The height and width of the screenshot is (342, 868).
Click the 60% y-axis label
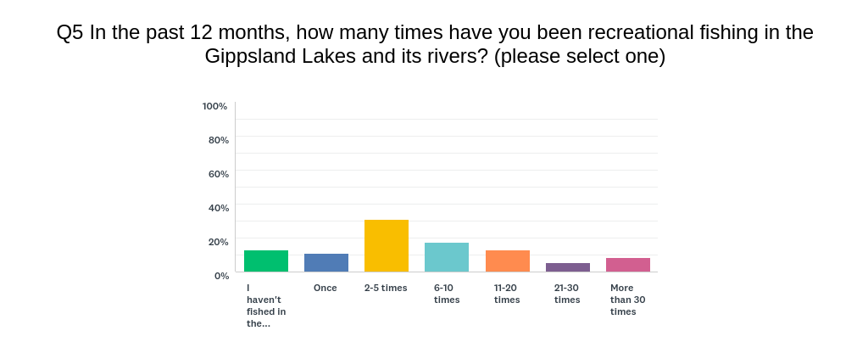[x=218, y=173]
